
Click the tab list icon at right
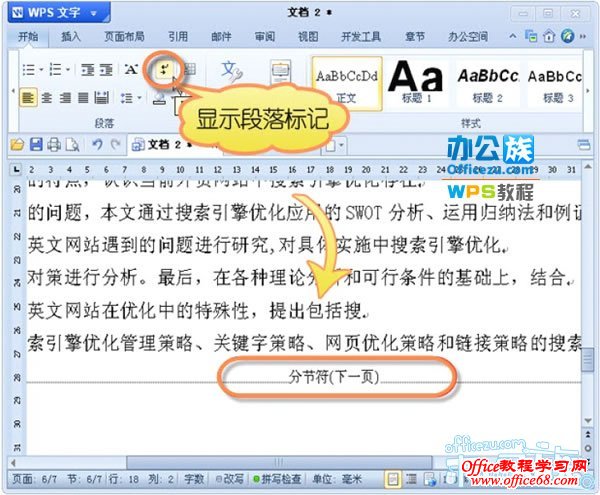(x=584, y=145)
